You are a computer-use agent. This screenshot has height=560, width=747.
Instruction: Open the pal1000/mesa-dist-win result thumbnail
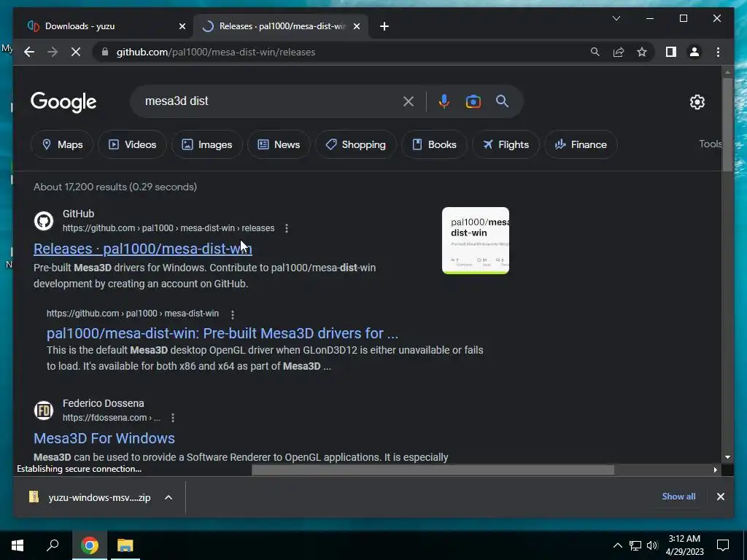(476, 241)
